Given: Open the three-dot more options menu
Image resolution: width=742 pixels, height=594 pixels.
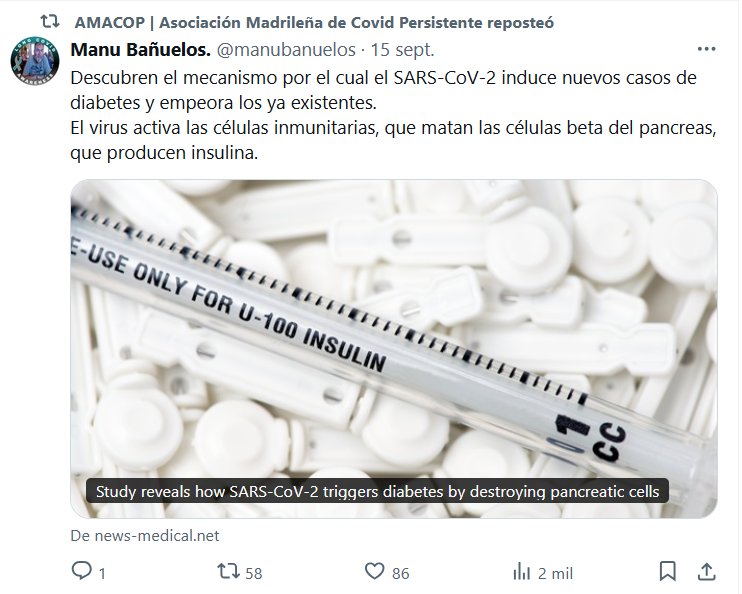Looking at the screenshot, I should 707,49.
